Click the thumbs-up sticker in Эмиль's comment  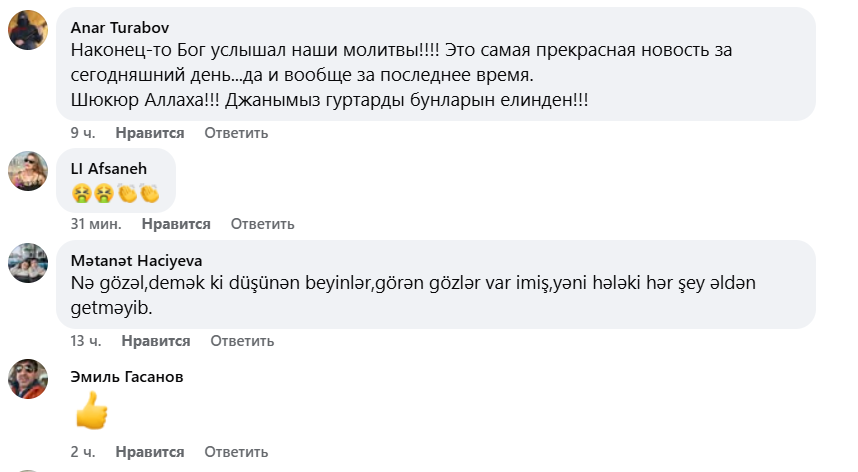(x=91, y=410)
